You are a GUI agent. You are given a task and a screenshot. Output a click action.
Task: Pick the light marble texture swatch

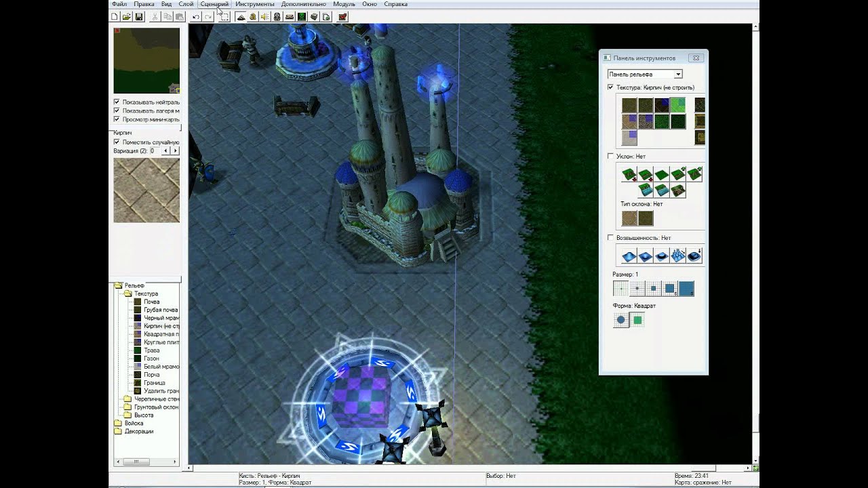tap(629, 138)
